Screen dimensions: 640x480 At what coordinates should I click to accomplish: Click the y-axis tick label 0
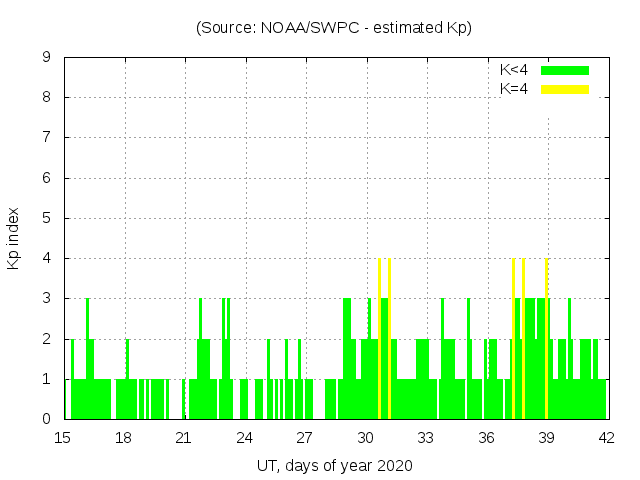pyautogui.click(x=47, y=419)
